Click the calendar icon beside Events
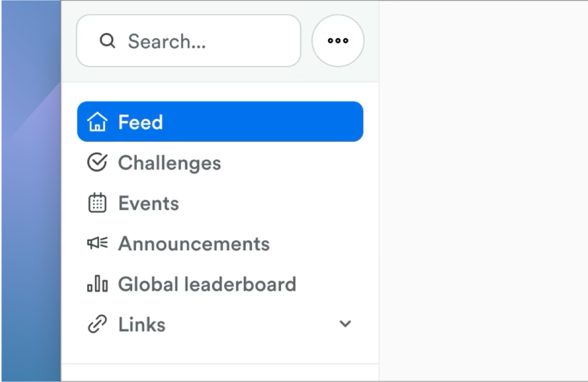588x382 pixels. (x=97, y=203)
